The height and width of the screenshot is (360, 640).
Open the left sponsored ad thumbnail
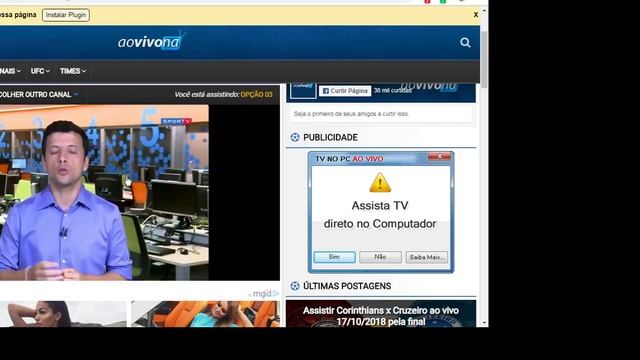(63, 314)
